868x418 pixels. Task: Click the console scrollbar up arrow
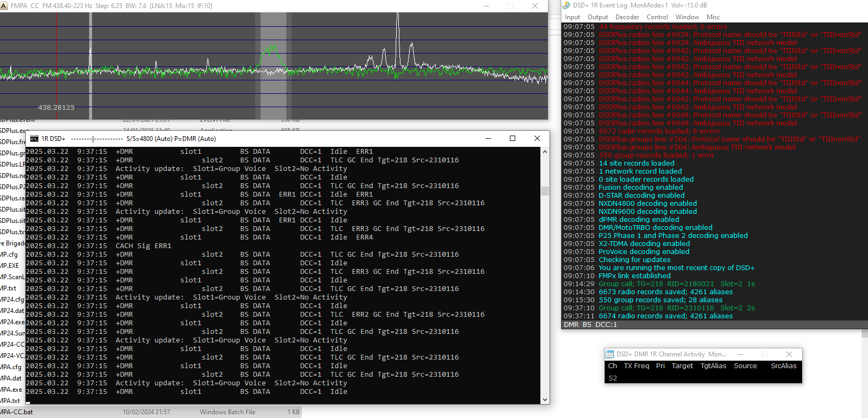(x=545, y=152)
